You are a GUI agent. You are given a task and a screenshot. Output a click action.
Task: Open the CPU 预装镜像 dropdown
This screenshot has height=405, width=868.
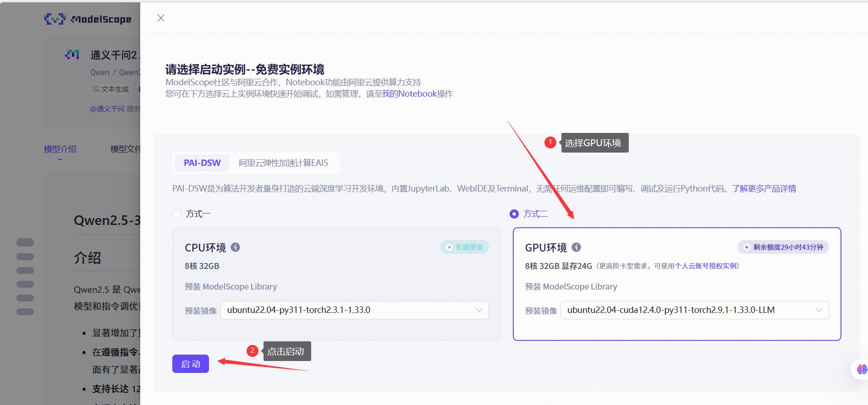tap(355, 310)
